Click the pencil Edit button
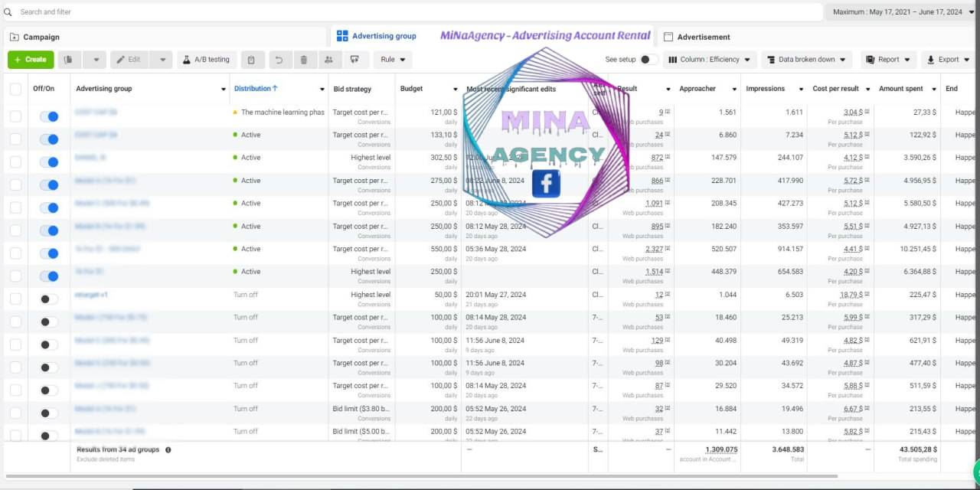The width and height of the screenshot is (980, 490). (128, 60)
